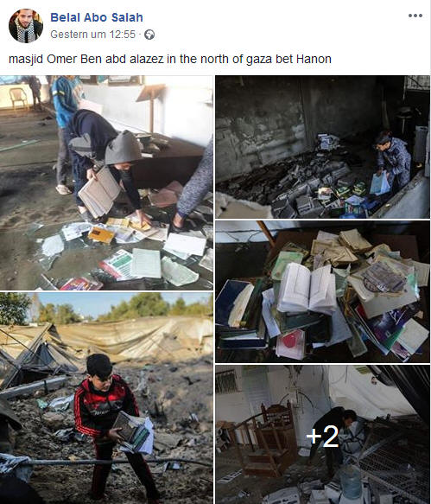Open Belal Abo Salah's profile picture
The width and height of the screenshot is (431, 504).
click(26, 26)
